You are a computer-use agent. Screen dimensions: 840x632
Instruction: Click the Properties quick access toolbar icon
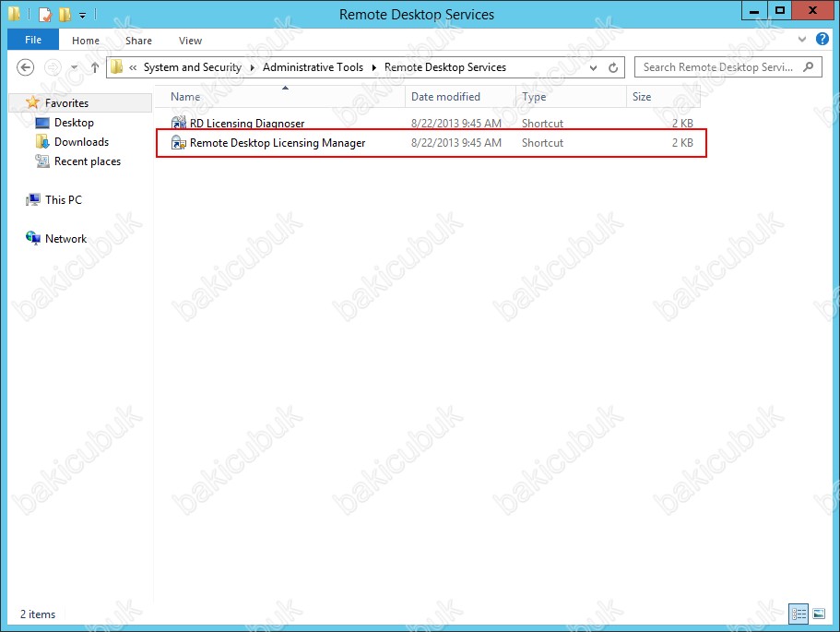point(45,14)
